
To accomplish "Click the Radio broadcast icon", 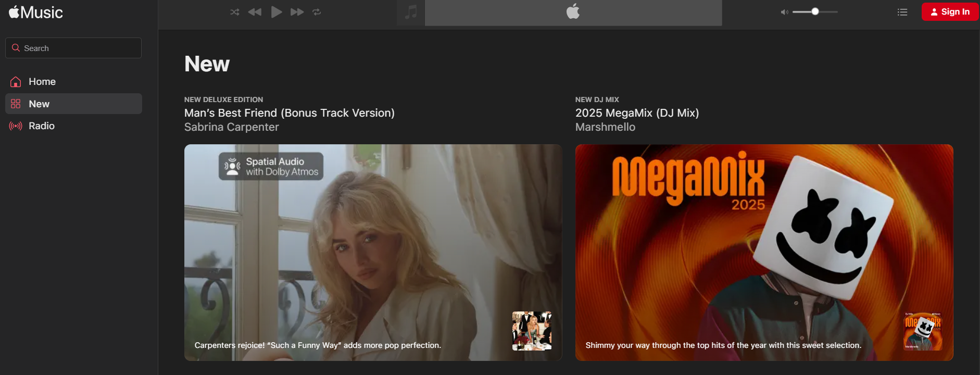I will tap(16, 126).
